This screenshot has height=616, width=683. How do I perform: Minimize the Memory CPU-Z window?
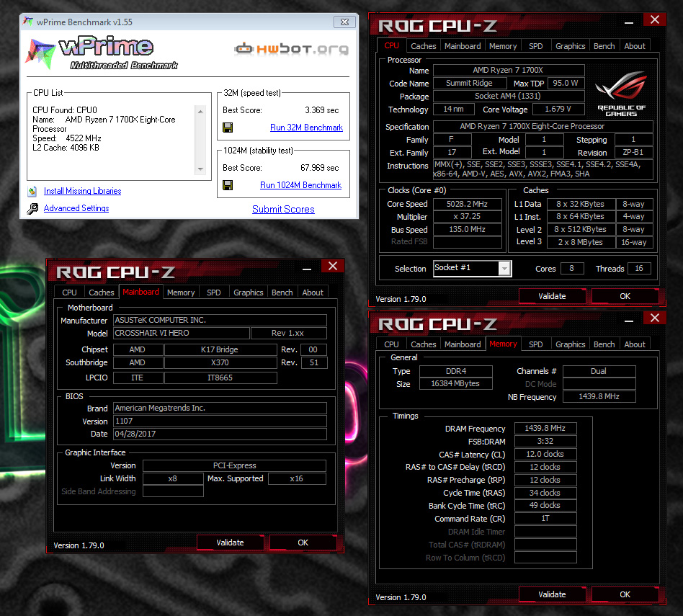coord(628,321)
